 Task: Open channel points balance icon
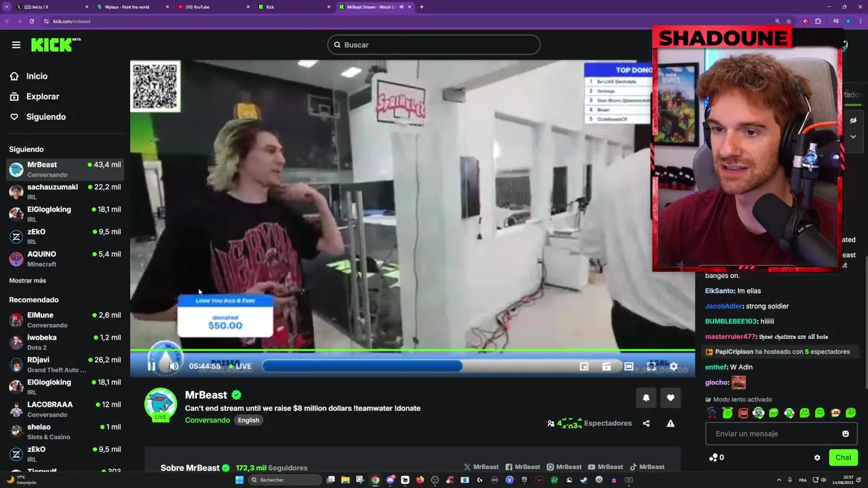(713, 457)
